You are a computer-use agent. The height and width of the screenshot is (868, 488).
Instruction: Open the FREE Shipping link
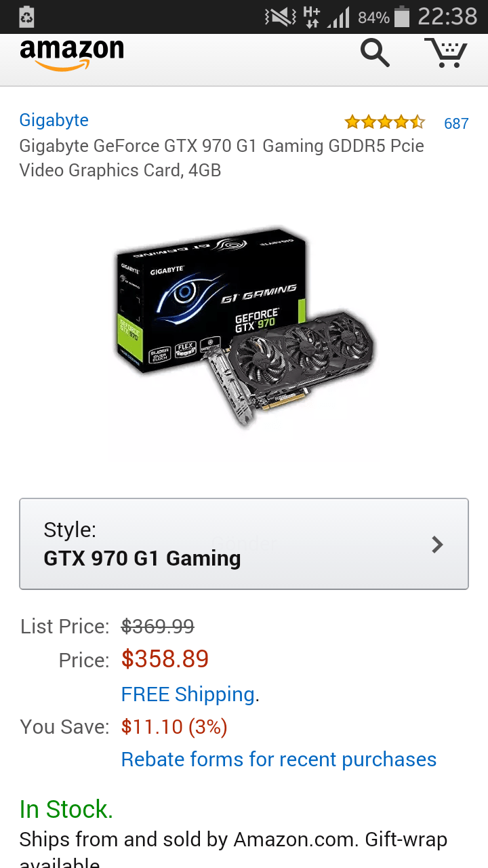[188, 694]
